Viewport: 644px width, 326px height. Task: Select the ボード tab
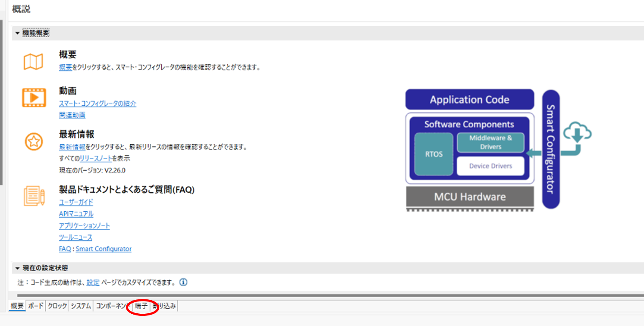[36, 306]
